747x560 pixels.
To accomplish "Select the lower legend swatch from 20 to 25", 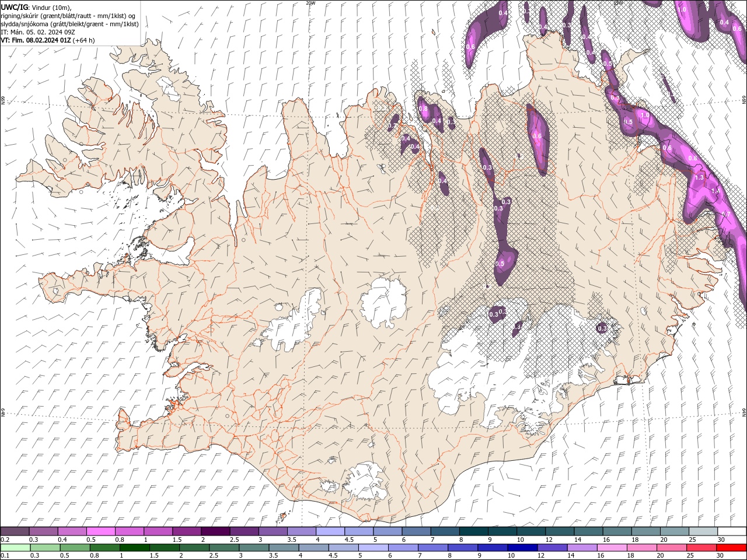I will 671,548.
